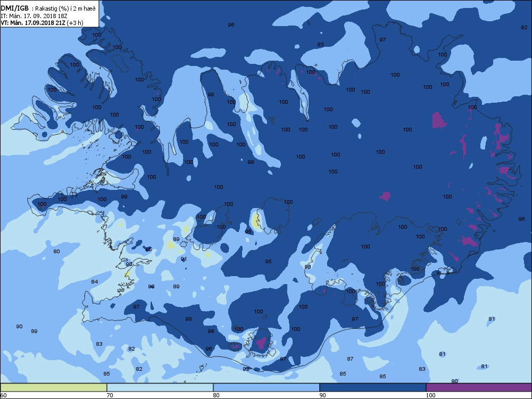
Task: Click the 'DMI/IGB' header label
Action: point(14,9)
